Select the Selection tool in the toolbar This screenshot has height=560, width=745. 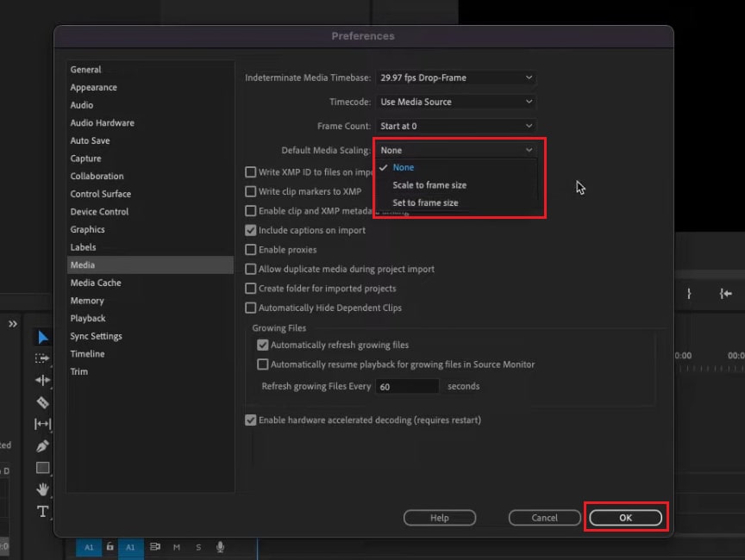coord(42,336)
